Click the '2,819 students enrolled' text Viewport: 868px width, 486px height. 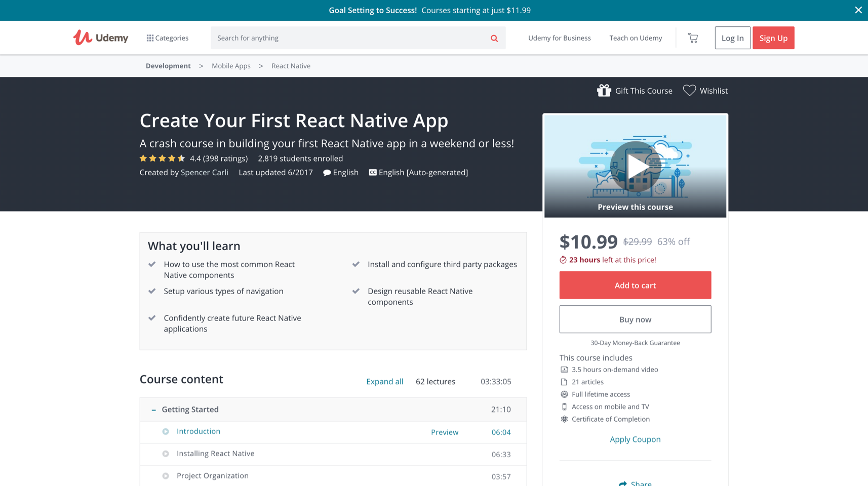[x=300, y=158]
